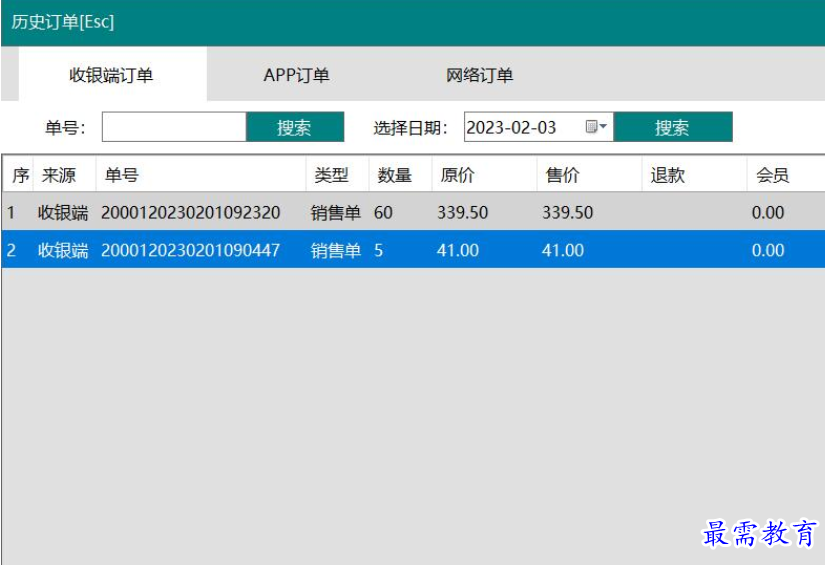Click 销售单 type in row 2
The width and height of the screenshot is (825, 565).
336,250
